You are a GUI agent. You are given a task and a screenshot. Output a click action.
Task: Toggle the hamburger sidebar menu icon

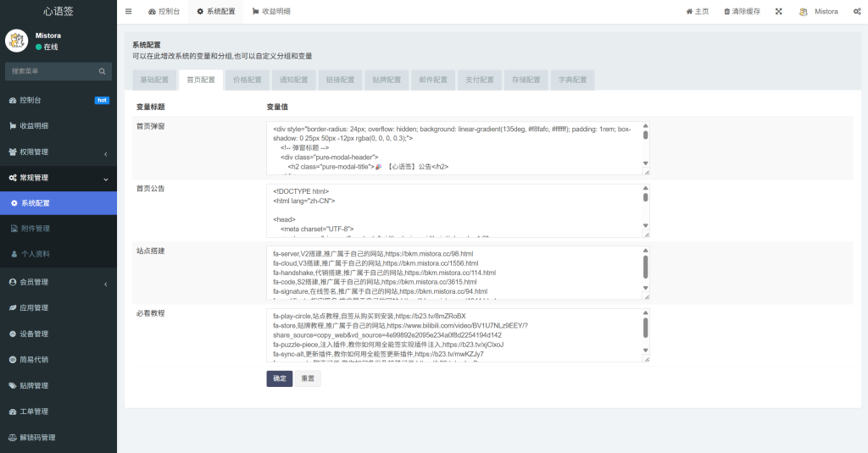pyautogui.click(x=129, y=11)
